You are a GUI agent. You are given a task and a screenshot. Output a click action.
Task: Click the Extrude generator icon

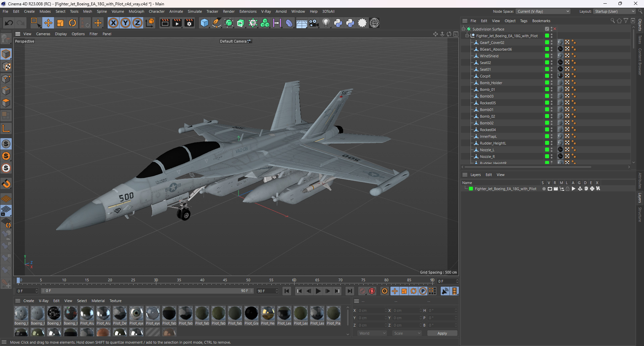pyautogui.click(x=241, y=23)
